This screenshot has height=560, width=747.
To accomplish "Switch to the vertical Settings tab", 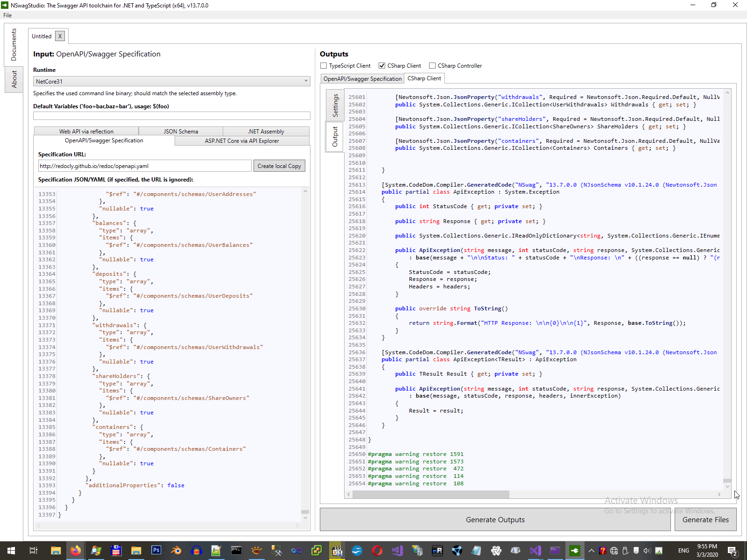I will 335,105.
